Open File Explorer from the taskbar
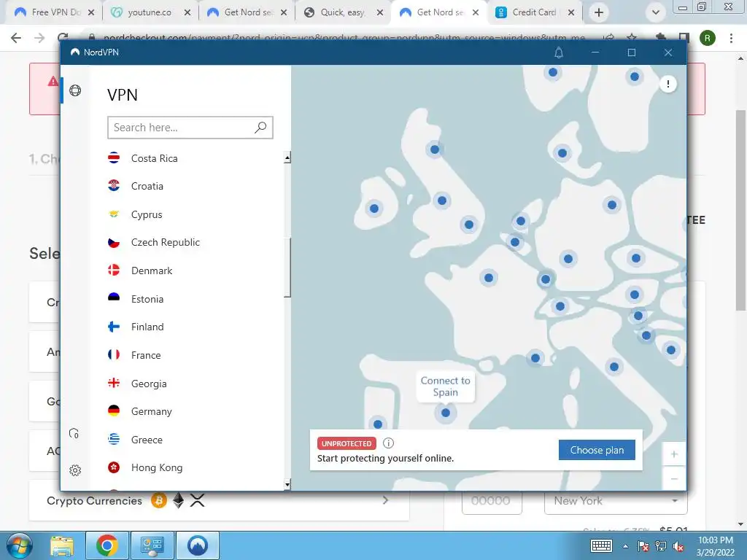 pyautogui.click(x=62, y=545)
